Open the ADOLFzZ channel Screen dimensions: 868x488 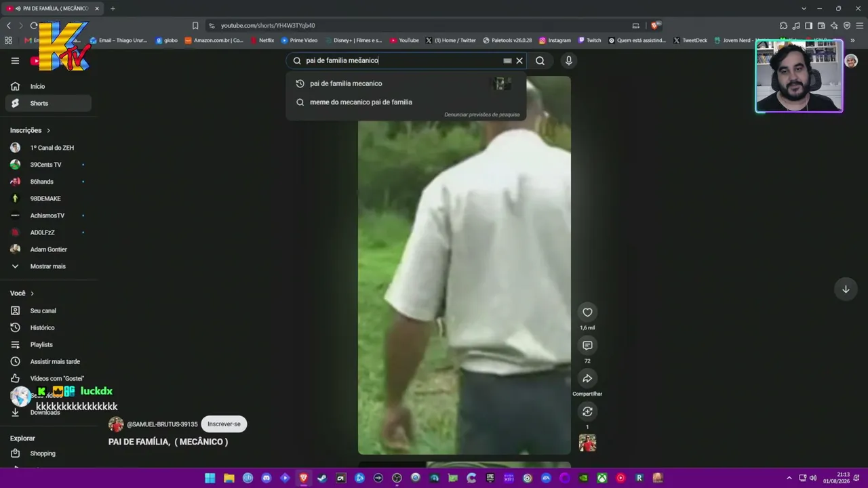48,232
